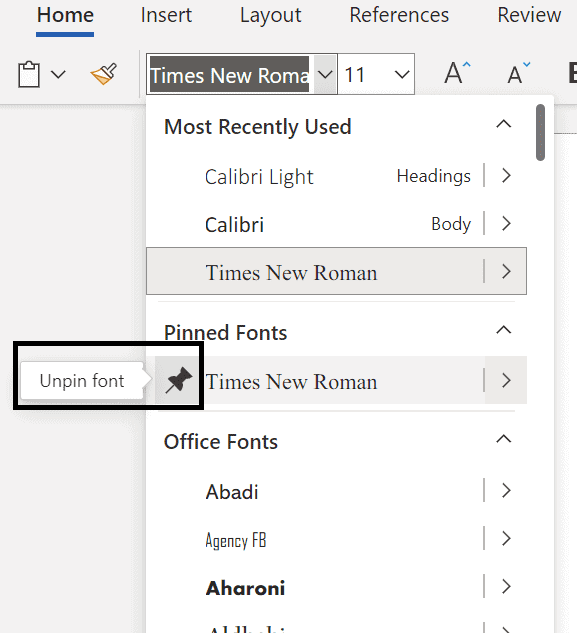Image resolution: width=577 pixels, height=633 pixels.
Task: Choose the Abadi font
Action: click(315, 491)
